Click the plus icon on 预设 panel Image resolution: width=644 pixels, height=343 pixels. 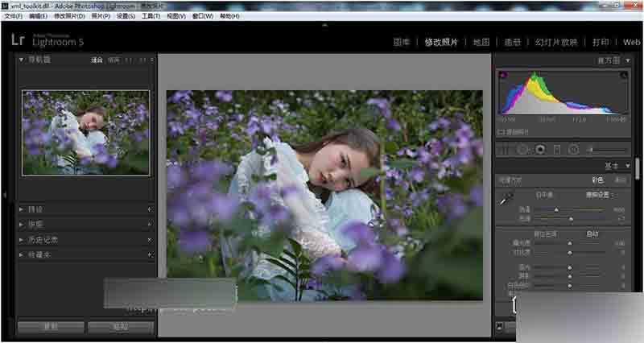point(150,209)
